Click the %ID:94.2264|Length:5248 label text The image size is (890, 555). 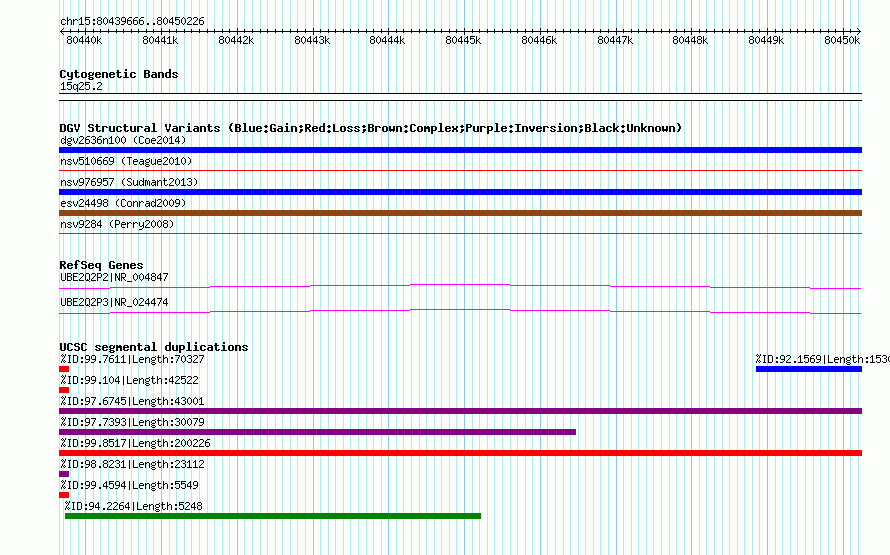click(x=133, y=506)
